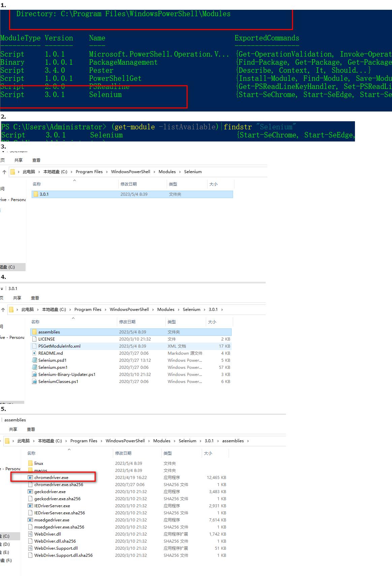The image size is (392, 576).
Task: Select the IEDriverServer.exe application icon
Action: point(30,506)
